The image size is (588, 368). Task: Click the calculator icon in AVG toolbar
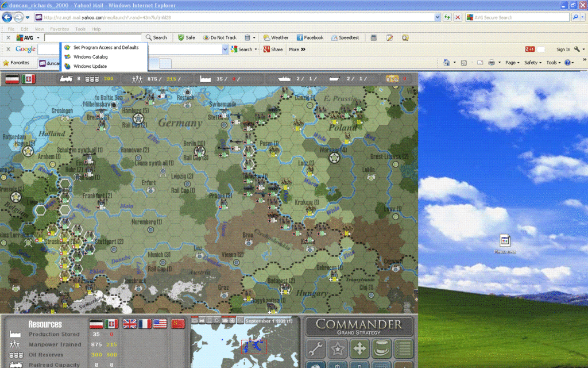[373, 37]
